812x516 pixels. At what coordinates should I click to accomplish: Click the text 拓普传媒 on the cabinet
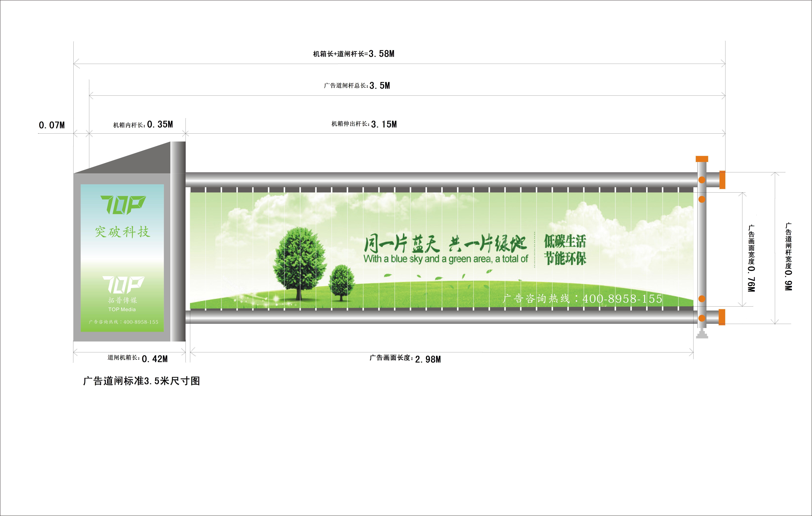(x=122, y=300)
